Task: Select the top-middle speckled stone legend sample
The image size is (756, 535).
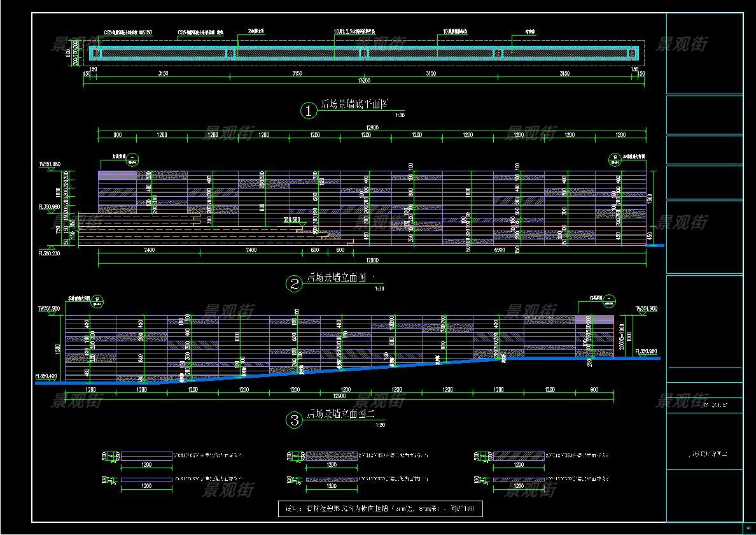Action: [x=331, y=455]
